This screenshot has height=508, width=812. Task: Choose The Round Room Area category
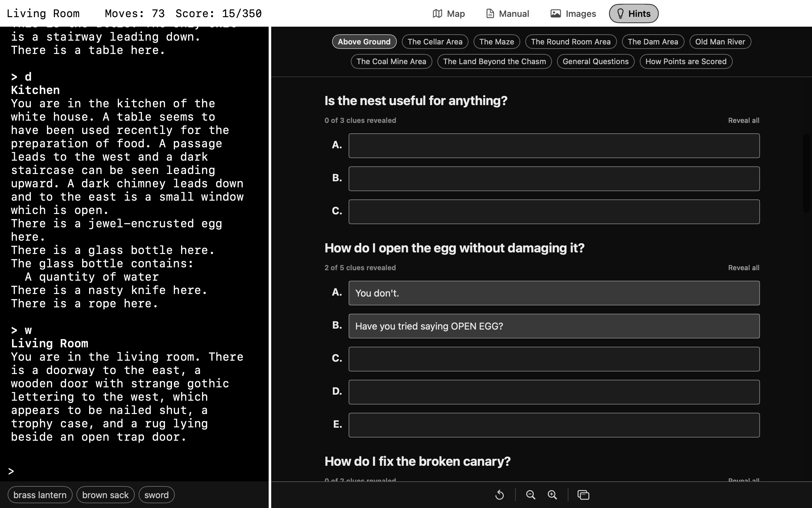coord(571,42)
